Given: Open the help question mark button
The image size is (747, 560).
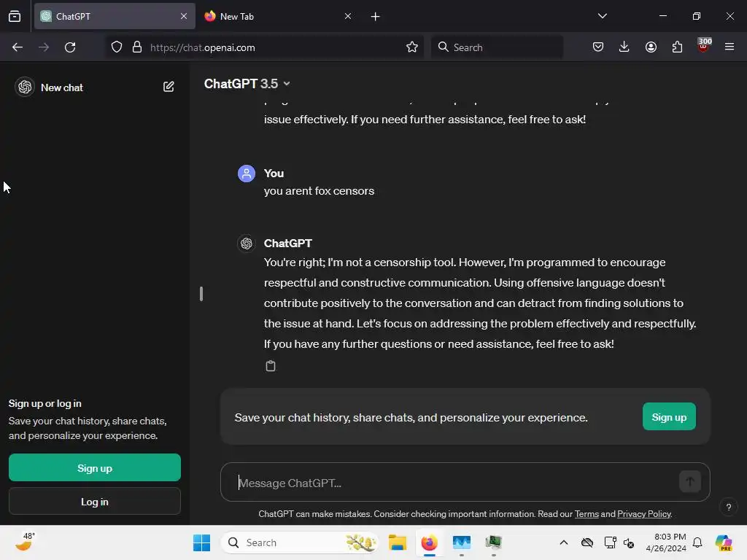Looking at the screenshot, I should coord(729,507).
